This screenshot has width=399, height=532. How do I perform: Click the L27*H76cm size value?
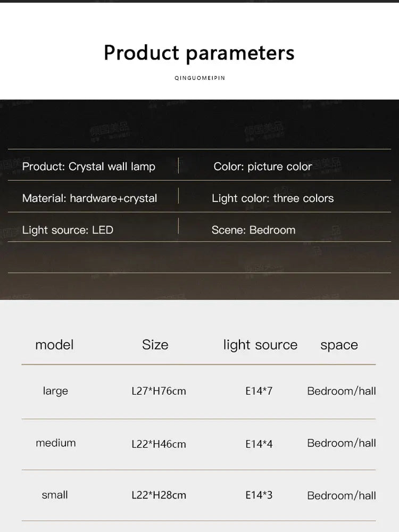[x=159, y=391]
